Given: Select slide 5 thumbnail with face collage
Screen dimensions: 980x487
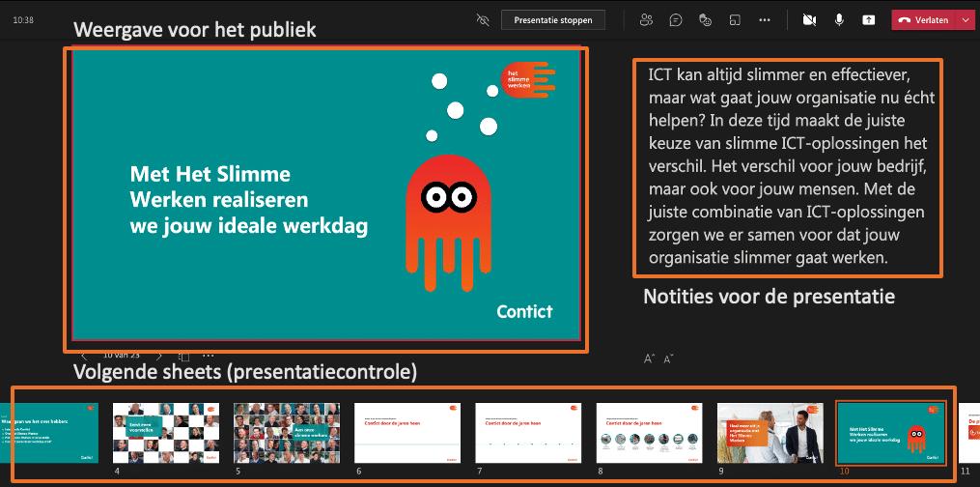Looking at the screenshot, I should coord(286,434).
